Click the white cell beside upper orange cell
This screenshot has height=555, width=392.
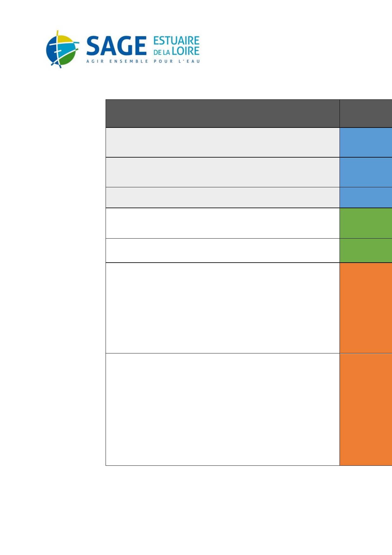(223, 308)
